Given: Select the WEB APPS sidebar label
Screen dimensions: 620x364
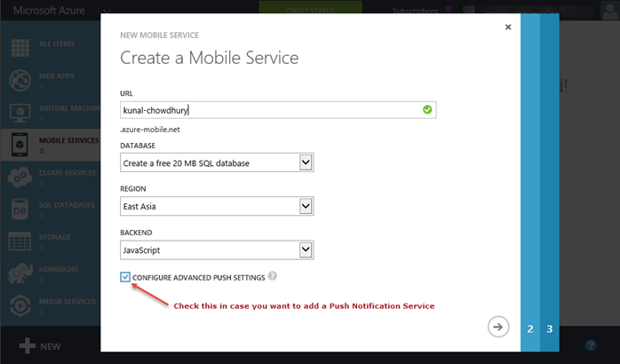Looking at the screenshot, I should tap(57, 75).
